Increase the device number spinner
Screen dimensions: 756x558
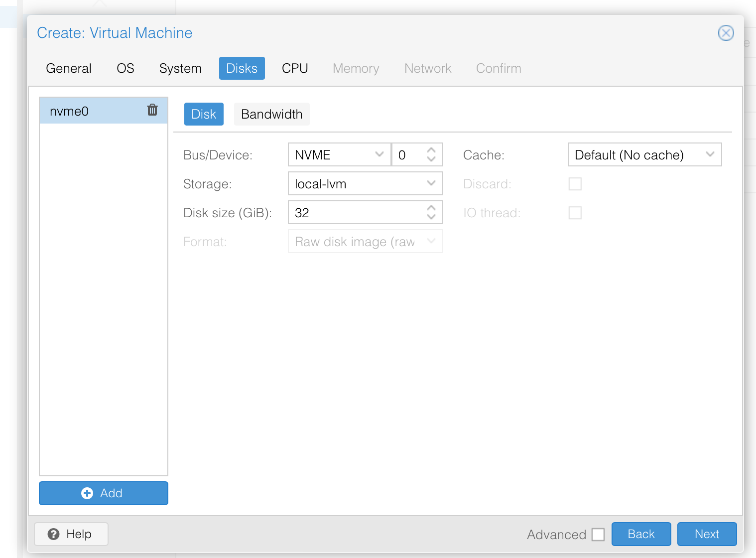pyautogui.click(x=431, y=150)
